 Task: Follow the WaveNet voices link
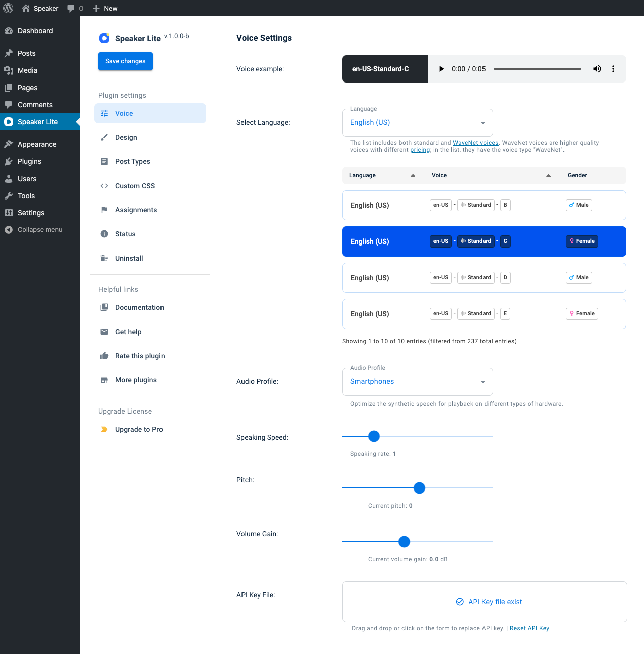(475, 143)
